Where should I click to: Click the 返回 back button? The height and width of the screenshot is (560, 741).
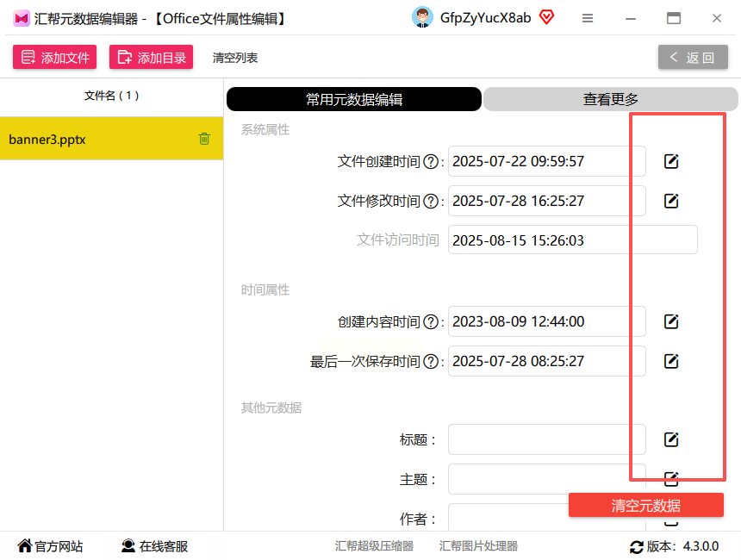693,57
